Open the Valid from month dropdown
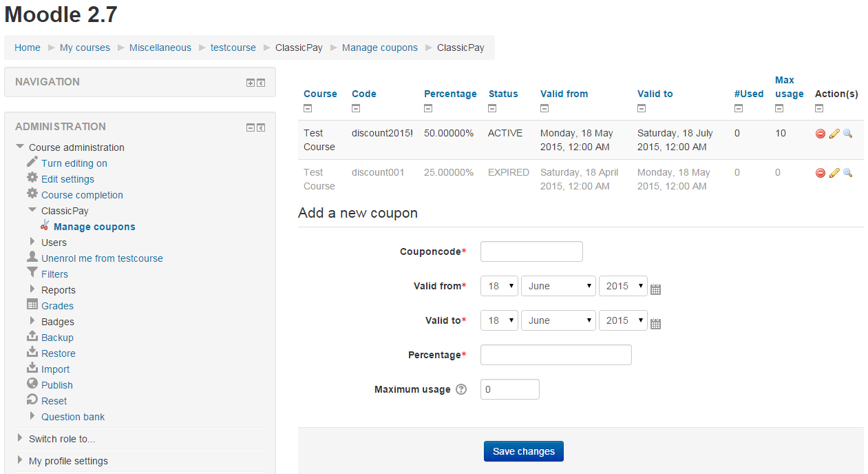 coord(558,286)
